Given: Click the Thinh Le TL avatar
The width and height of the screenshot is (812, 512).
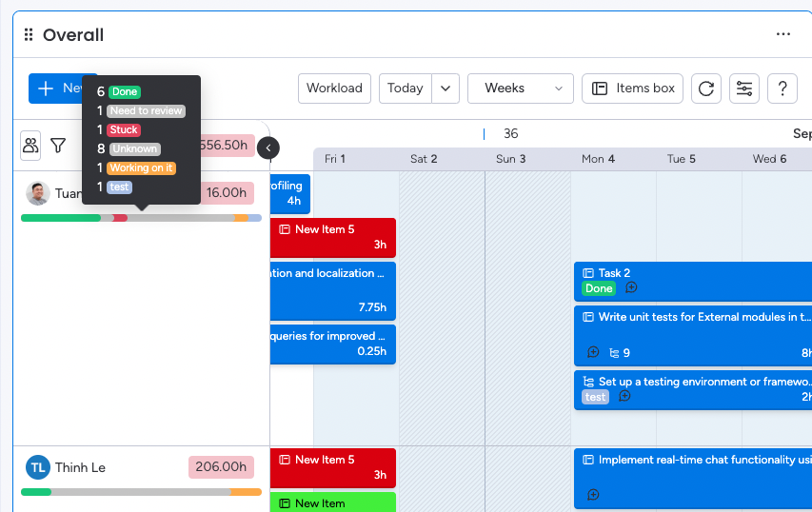Looking at the screenshot, I should point(37,467).
